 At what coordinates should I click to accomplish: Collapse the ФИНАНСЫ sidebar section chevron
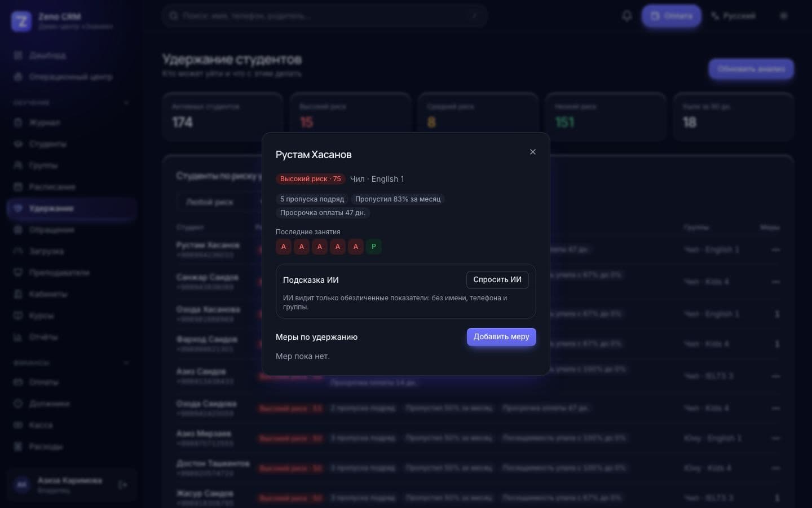[x=126, y=362]
